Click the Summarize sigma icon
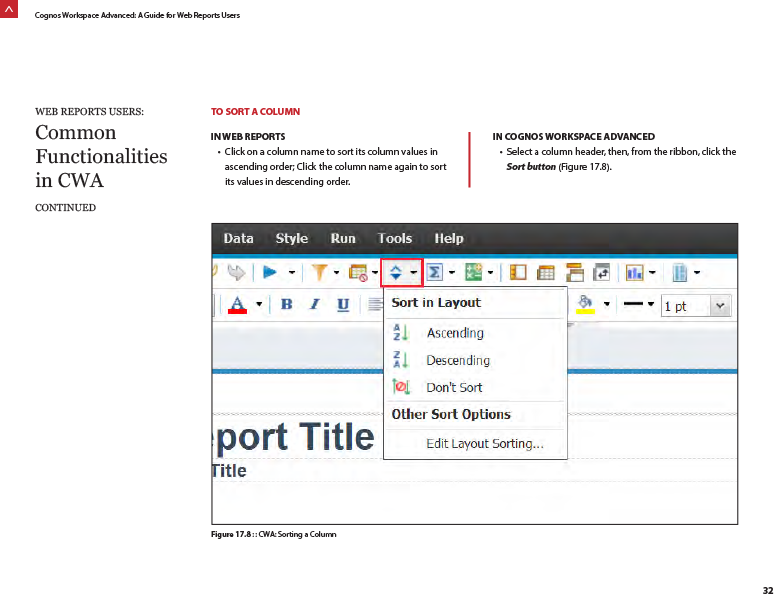The image size is (783, 598). pyautogui.click(x=434, y=273)
